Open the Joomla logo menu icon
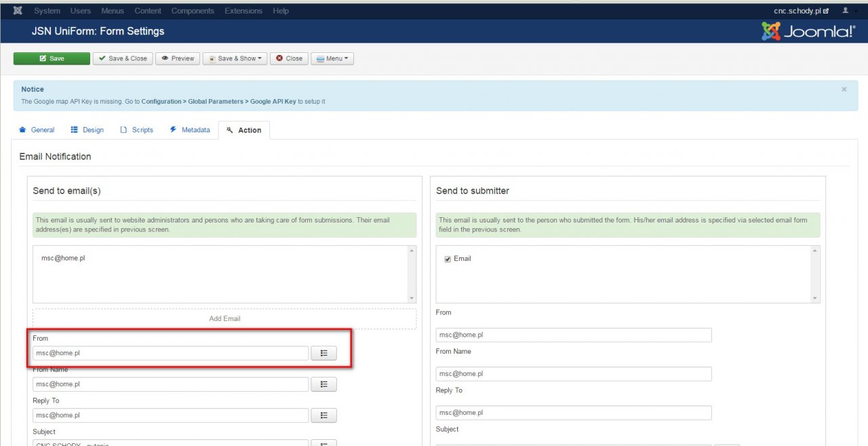This screenshot has height=446, width=868. (18, 10)
